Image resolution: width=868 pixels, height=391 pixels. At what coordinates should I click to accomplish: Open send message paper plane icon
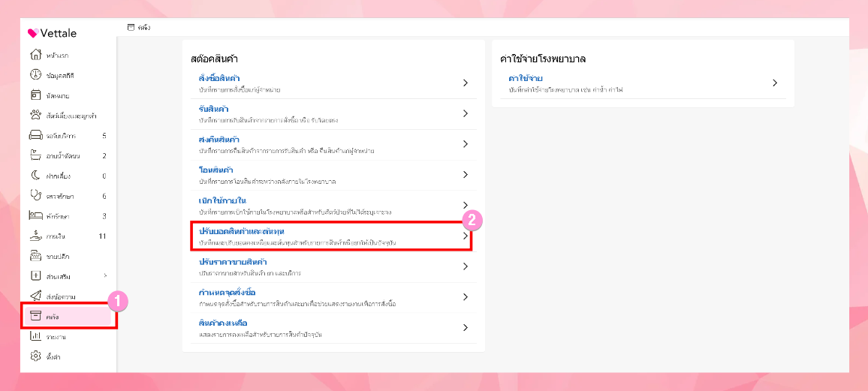pyautogui.click(x=35, y=296)
